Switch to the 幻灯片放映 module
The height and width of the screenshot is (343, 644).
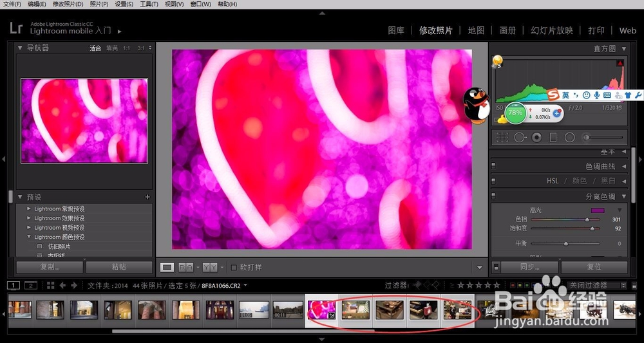coord(552,30)
